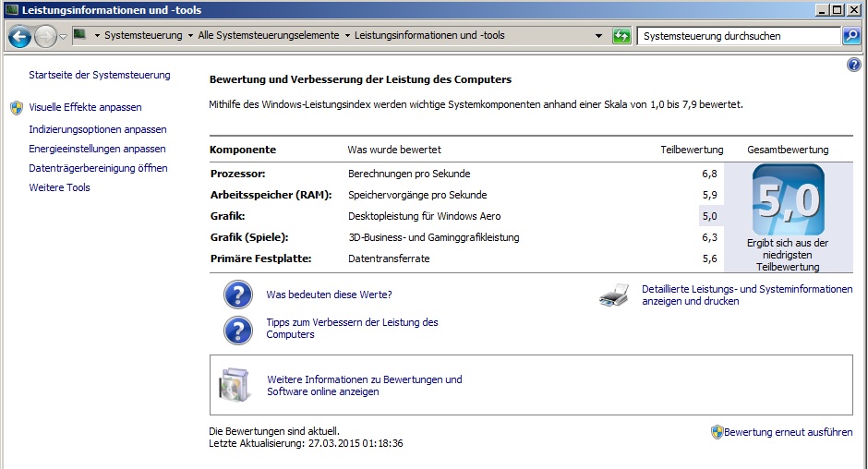The image size is (868, 469).
Task: Click the window title bar icon
Action: point(12,10)
